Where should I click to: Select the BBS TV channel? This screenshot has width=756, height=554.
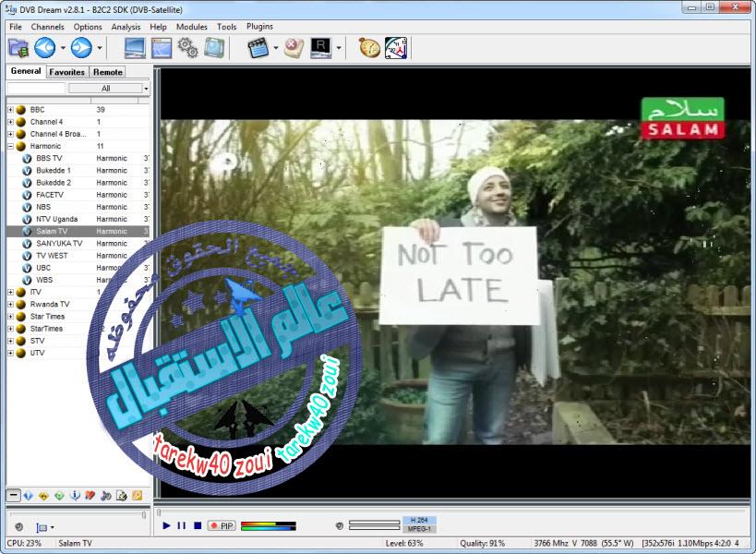coord(78,158)
